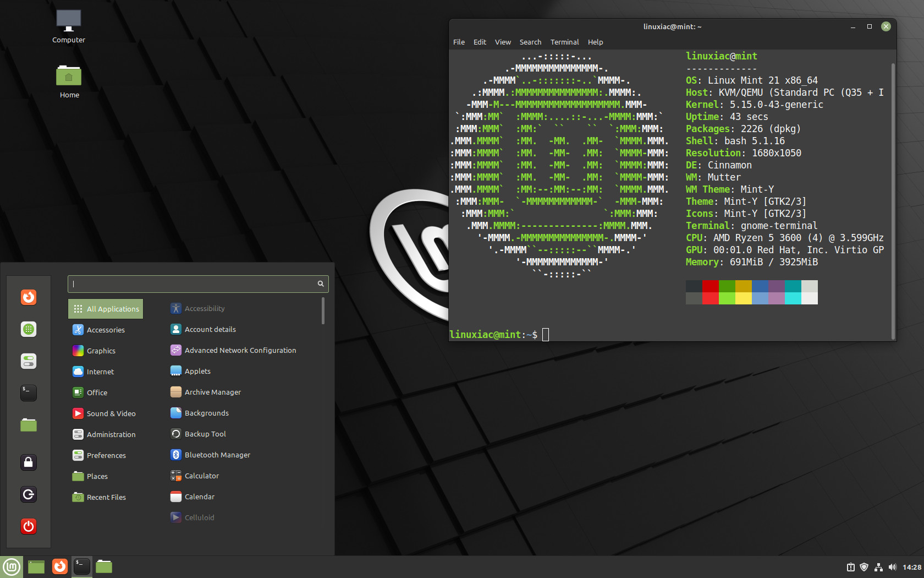The height and width of the screenshot is (578, 924).
Task: Click the panel clock showing 14:28
Action: [x=912, y=567]
